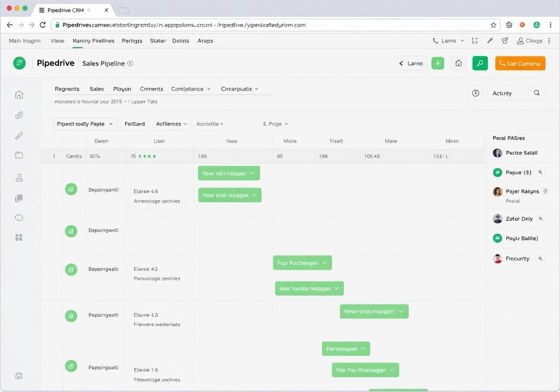Click the browser back arrow
This screenshot has width=560, height=392.
point(10,25)
